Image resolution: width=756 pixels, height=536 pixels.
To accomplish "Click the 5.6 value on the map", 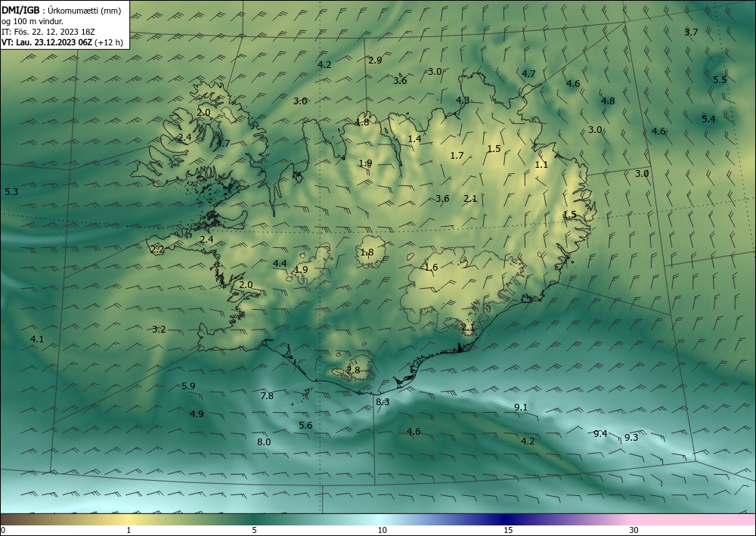I will point(305,425).
